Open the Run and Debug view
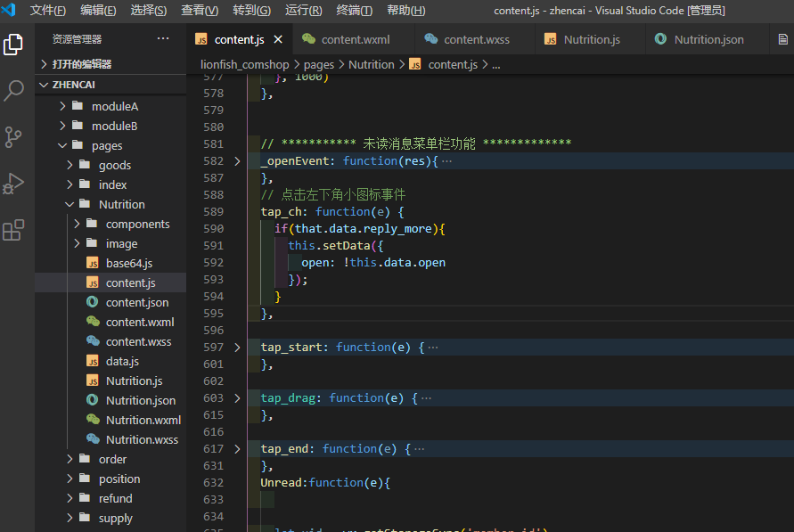This screenshot has height=532, width=794. coord(13,184)
